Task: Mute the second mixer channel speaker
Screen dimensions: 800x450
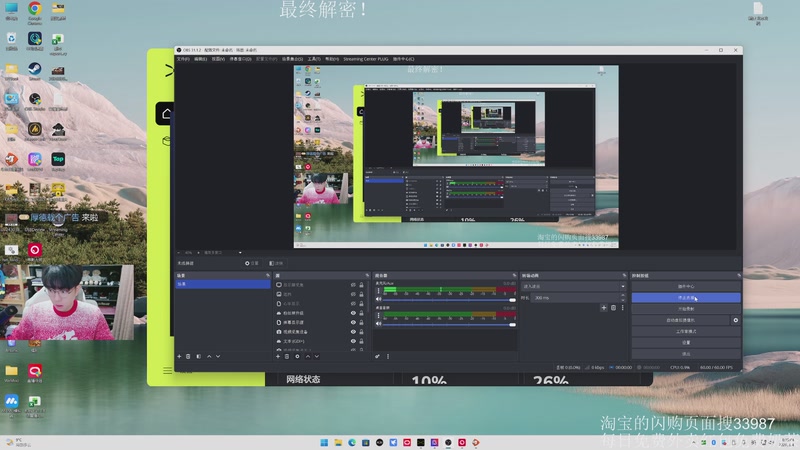Action: pos(379,324)
